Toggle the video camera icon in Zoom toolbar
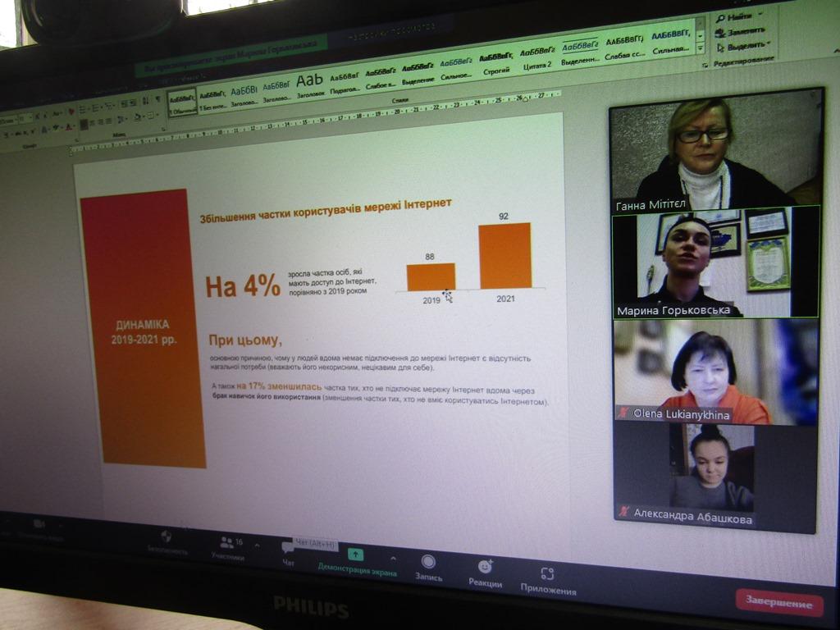The image size is (840, 630). point(39,523)
